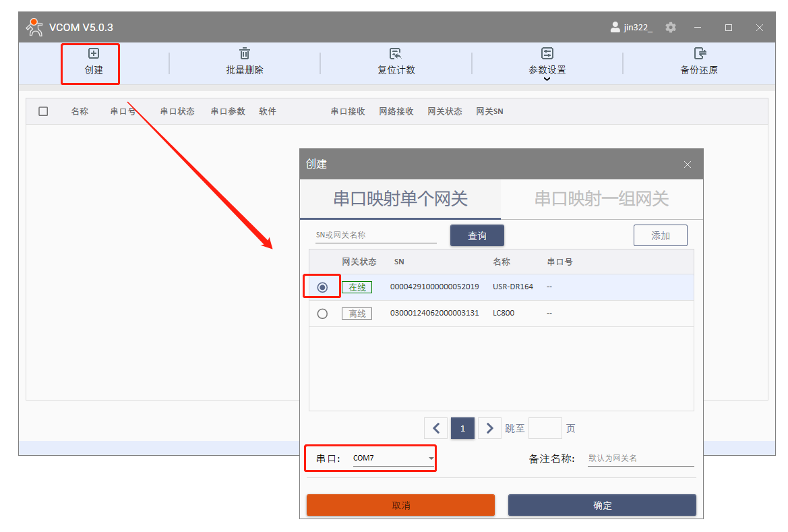Expand the chevron below 参数设置
Image resolution: width=788 pixels, height=532 pixels.
[547, 79]
